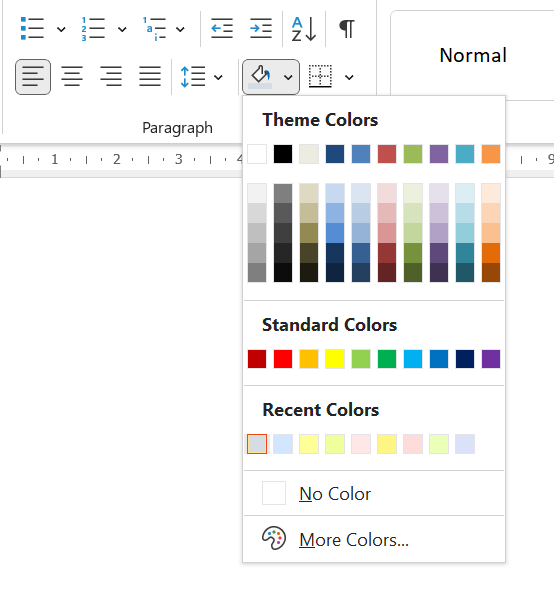Select the Normal style
Screen dimensions: 554x590
click(x=473, y=55)
